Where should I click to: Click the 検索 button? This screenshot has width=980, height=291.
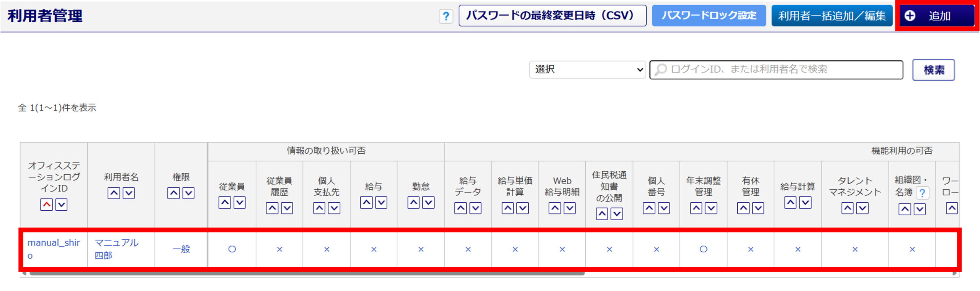click(x=933, y=70)
